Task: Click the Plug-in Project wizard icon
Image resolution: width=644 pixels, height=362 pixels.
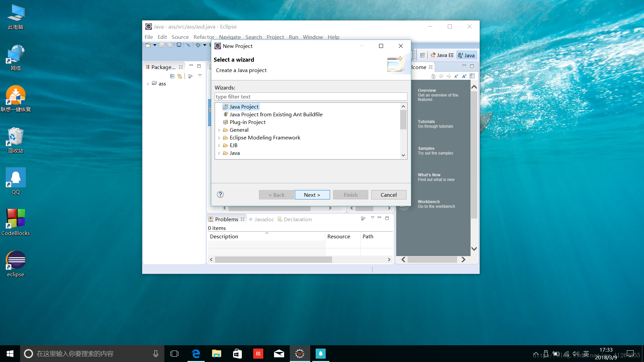Action: coord(225,122)
